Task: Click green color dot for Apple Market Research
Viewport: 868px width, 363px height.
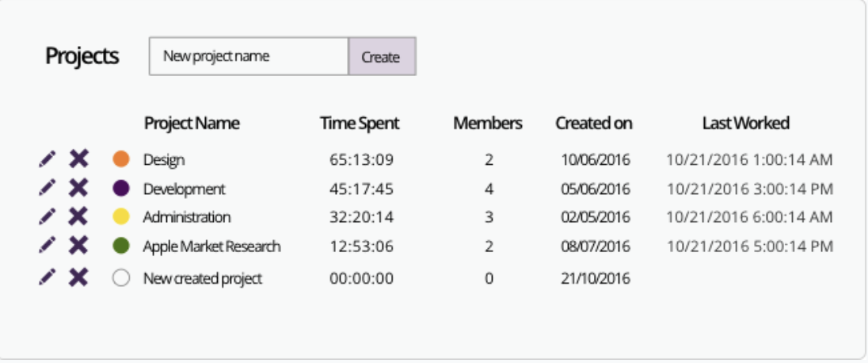Action: tap(121, 246)
